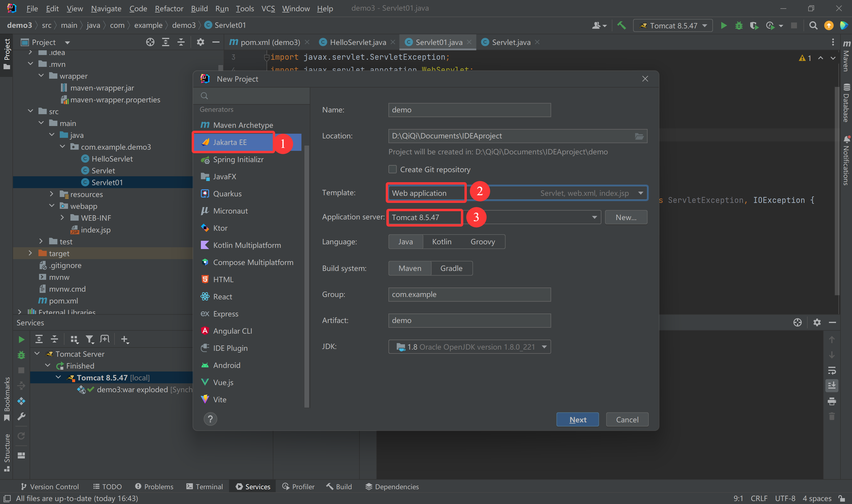Click the Next button
Image resolution: width=852 pixels, height=504 pixels.
(x=577, y=420)
